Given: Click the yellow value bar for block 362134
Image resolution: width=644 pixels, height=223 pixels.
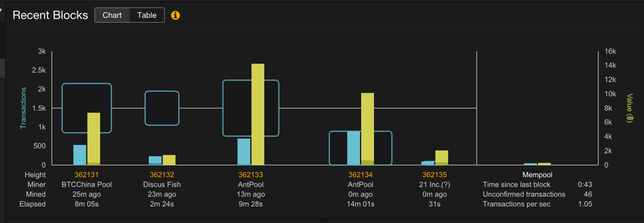Looking at the screenshot, I should [367, 129].
